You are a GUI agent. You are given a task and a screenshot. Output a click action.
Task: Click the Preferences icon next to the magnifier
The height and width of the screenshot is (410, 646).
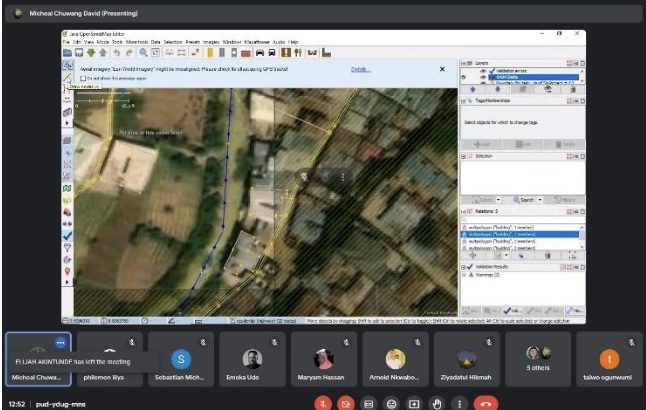pos(155,53)
